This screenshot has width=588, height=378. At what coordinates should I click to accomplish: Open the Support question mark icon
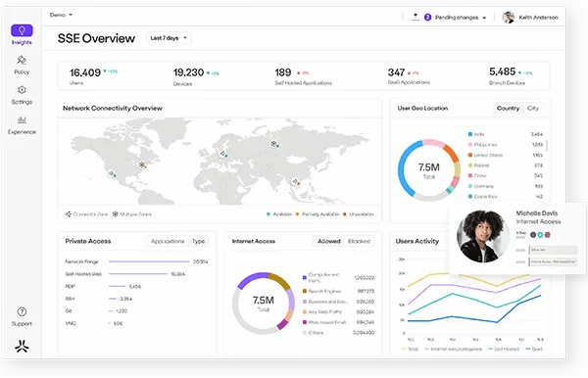click(22, 311)
